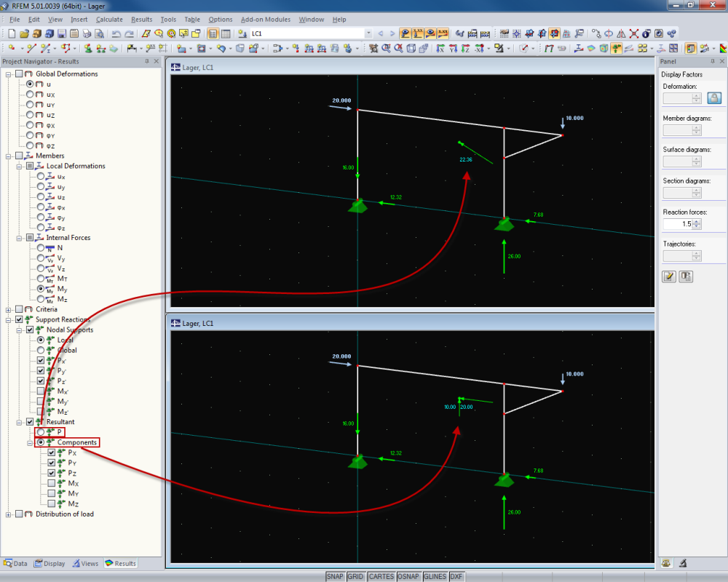The image size is (728, 582).
Task: Collapse the Internal Forces node
Action: 19,238
